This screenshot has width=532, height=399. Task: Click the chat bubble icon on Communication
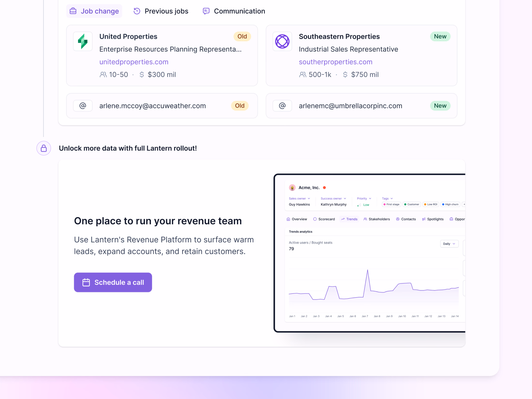[206, 11]
